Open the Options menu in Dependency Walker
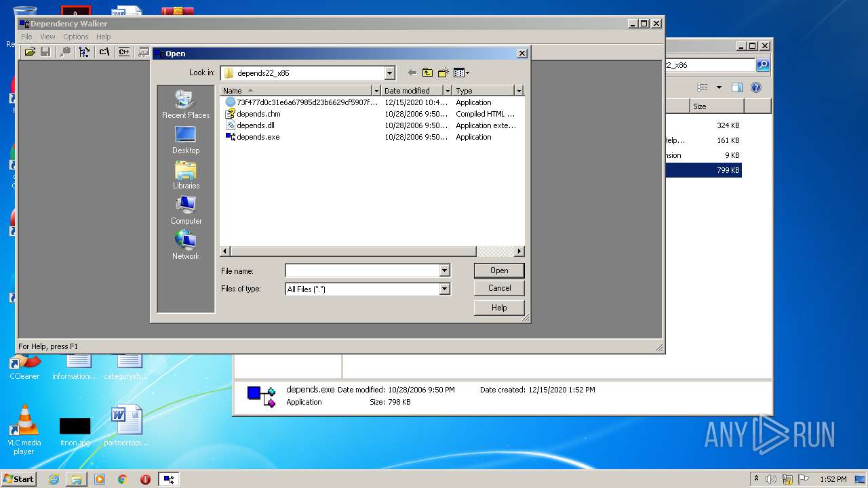The width and height of the screenshot is (868, 488). [x=76, y=37]
